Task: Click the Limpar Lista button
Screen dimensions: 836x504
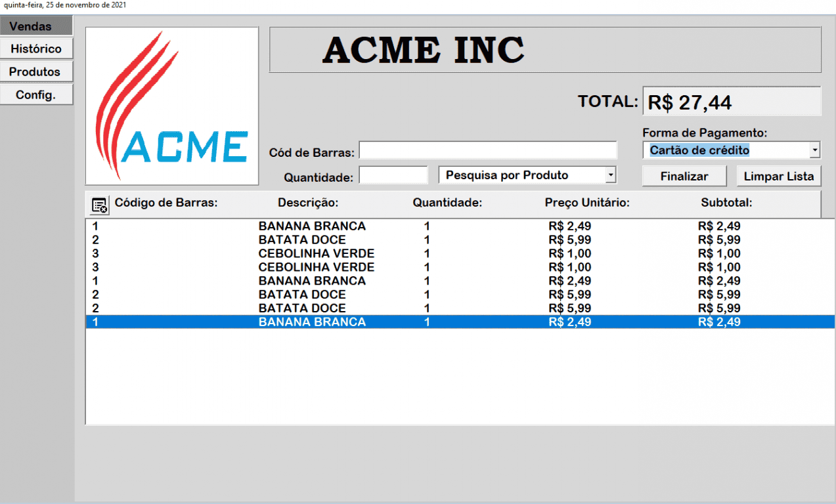Action: tap(779, 177)
